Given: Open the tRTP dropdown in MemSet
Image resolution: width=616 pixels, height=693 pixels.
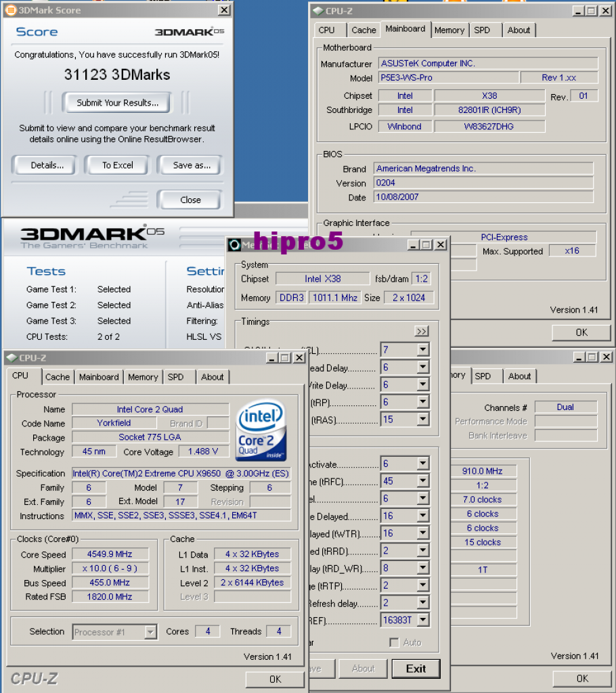Looking at the screenshot, I should (423, 585).
